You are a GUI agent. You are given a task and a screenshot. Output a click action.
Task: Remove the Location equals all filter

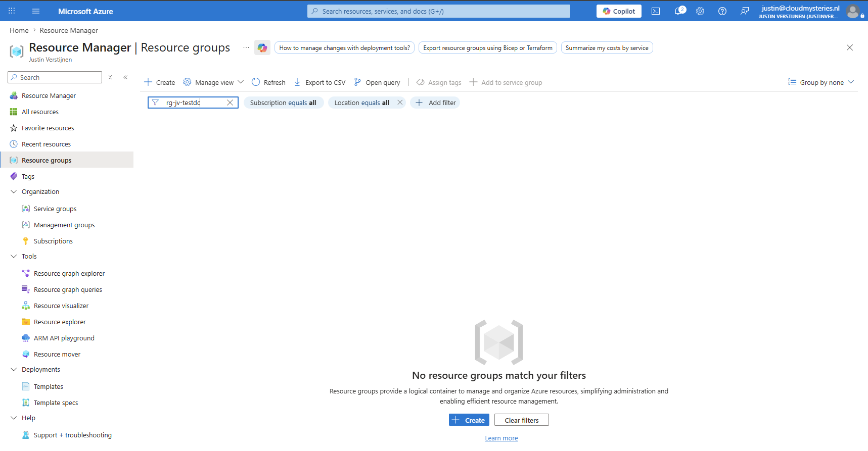tap(400, 103)
